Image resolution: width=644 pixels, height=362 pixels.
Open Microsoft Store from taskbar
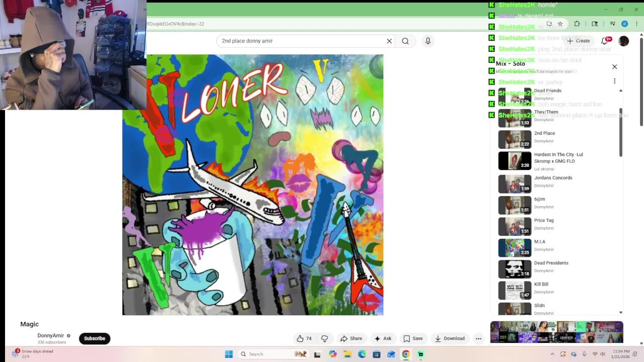click(x=376, y=354)
